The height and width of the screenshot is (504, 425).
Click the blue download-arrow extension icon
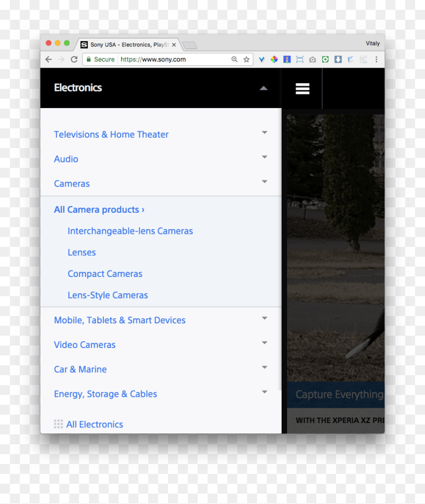[x=338, y=59]
